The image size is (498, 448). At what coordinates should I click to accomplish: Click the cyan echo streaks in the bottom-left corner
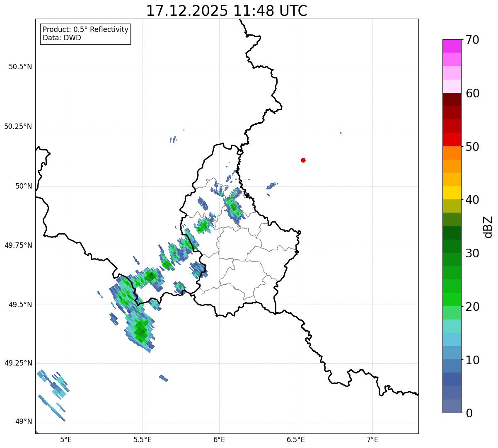click(52, 395)
